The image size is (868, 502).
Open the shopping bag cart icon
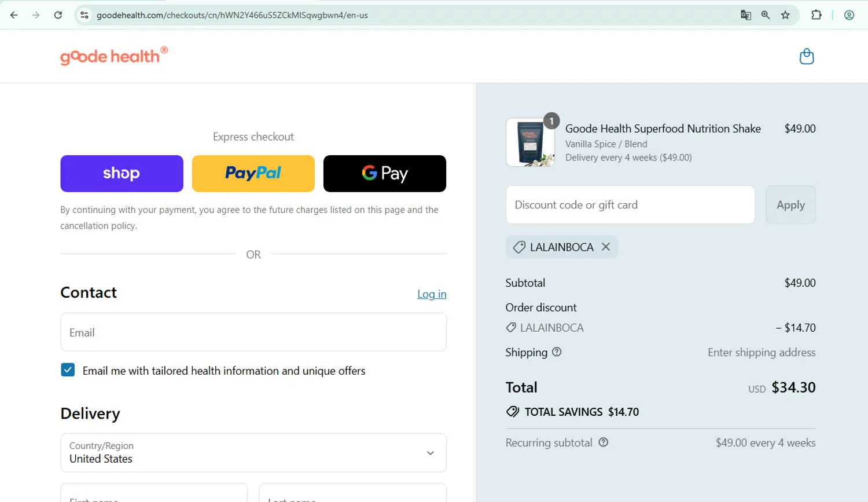807,56
